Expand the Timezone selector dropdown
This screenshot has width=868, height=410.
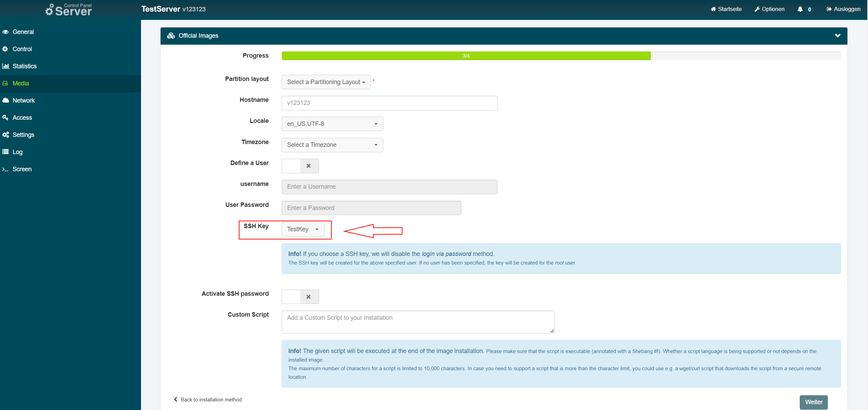pos(331,144)
